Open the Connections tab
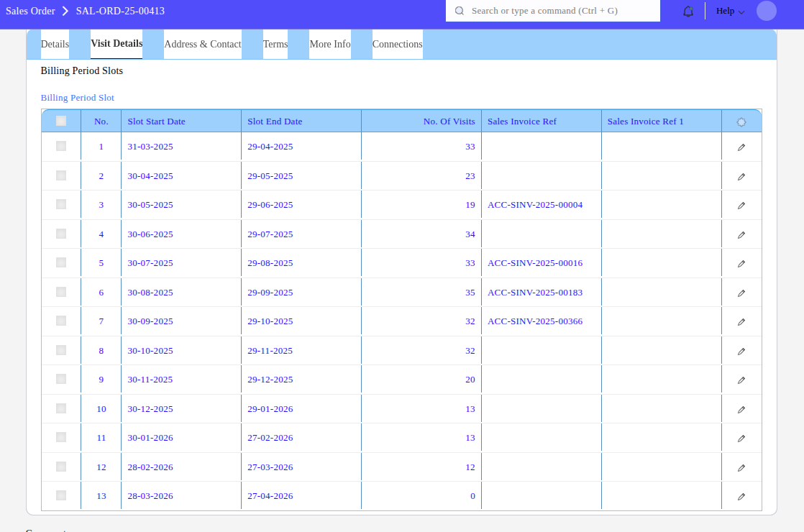804x532 pixels. point(397,45)
